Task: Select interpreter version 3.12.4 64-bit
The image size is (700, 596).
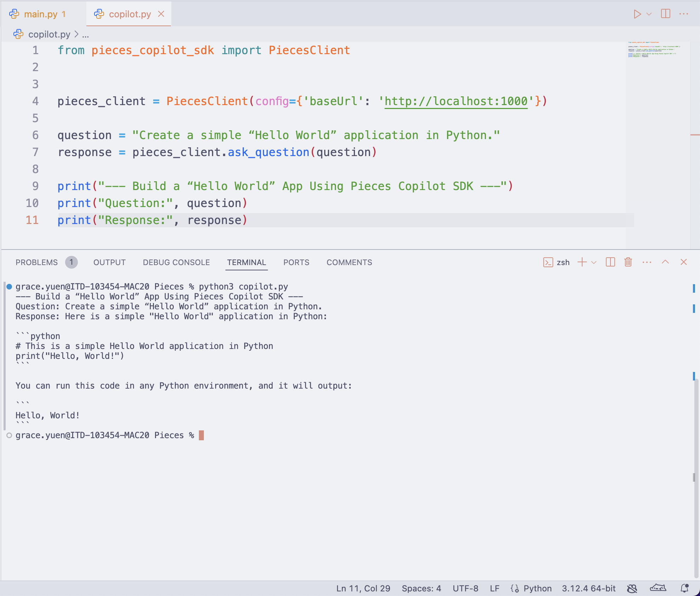Action: [589, 588]
